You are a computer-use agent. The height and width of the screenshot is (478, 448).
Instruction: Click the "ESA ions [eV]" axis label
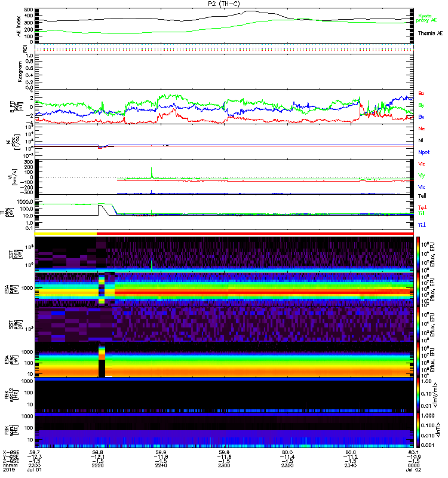coord(12,289)
